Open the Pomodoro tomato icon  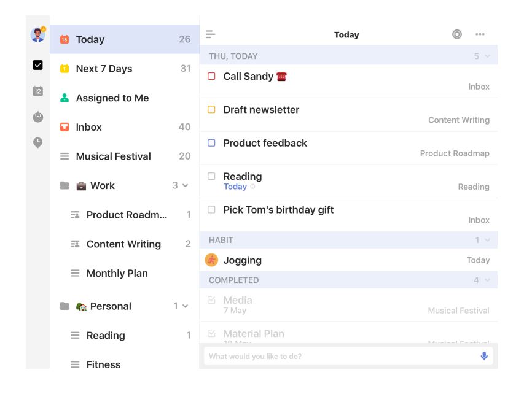pos(37,117)
